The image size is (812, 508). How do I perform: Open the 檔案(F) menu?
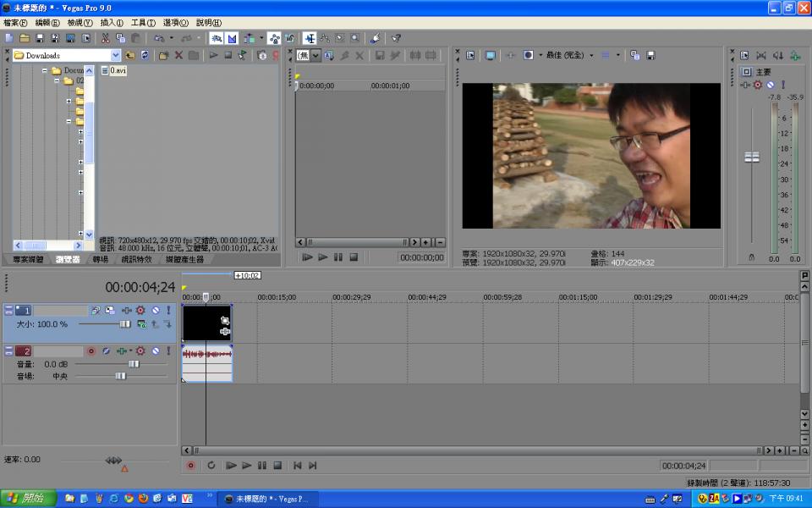(x=15, y=23)
